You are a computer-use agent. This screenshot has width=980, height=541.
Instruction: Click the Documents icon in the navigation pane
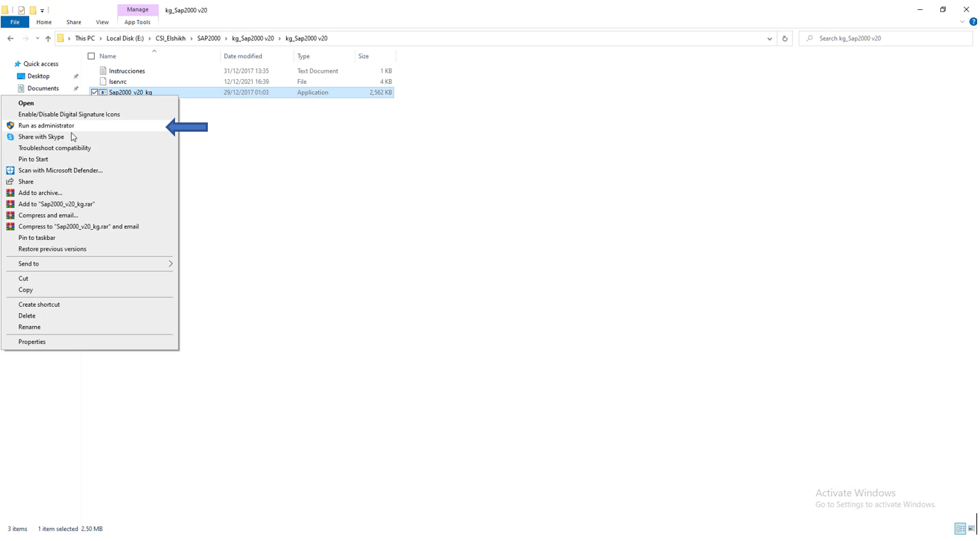coord(21,88)
